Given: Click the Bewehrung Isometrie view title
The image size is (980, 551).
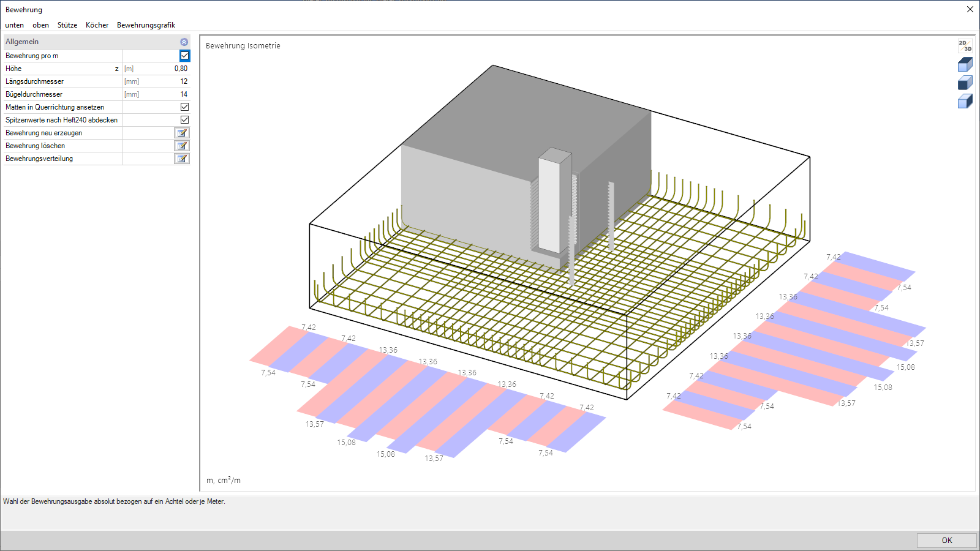Looking at the screenshot, I should 243,46.
